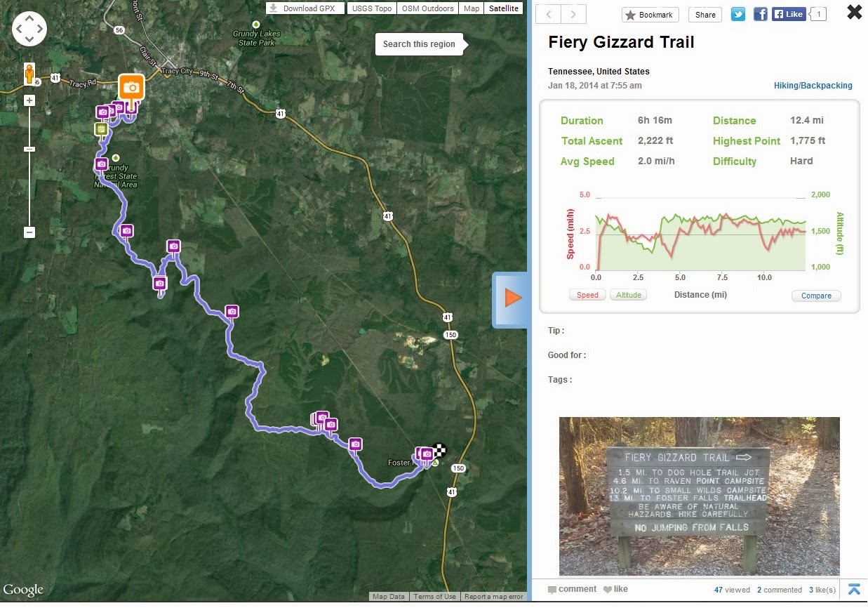
Task: Bookmark the Fiery Gizzard Trail
Action: [650, 14]
